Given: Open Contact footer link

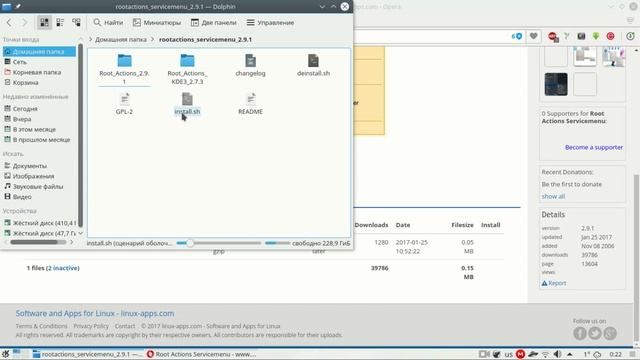Looking at the screenshot, I should (125, 326).
